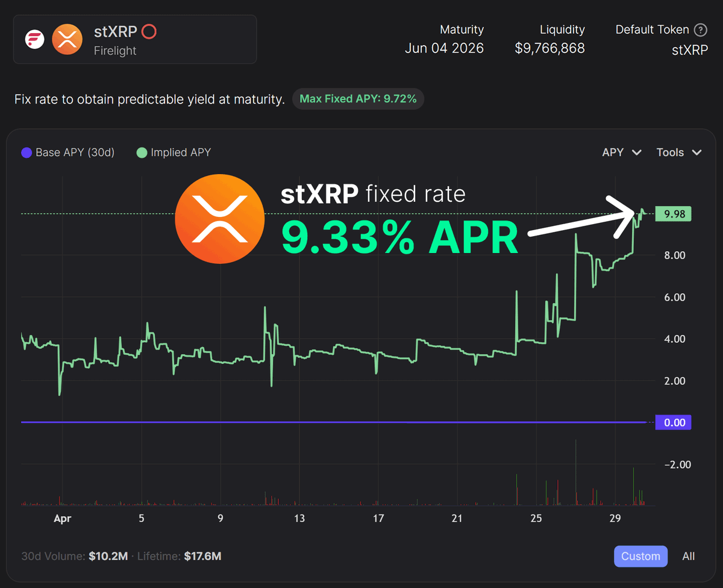723x588 pixels.
Task: Click the Flare network logo icon
Action: 35,40
